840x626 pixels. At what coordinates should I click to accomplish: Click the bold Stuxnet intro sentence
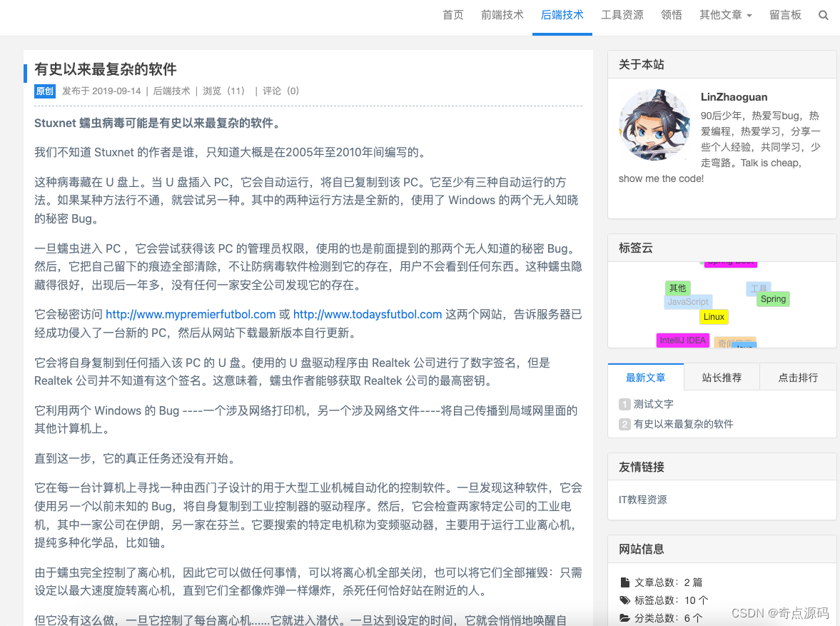[x=158, y=123]
